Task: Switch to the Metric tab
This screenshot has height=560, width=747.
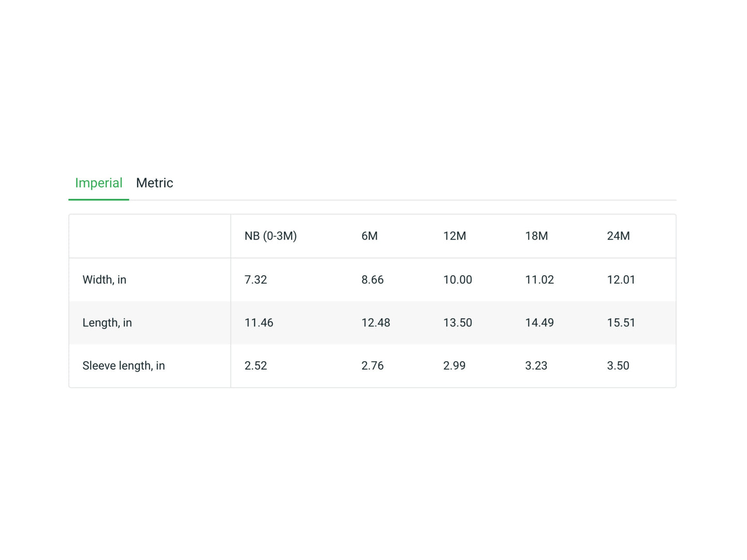Action: coord(154,183)
